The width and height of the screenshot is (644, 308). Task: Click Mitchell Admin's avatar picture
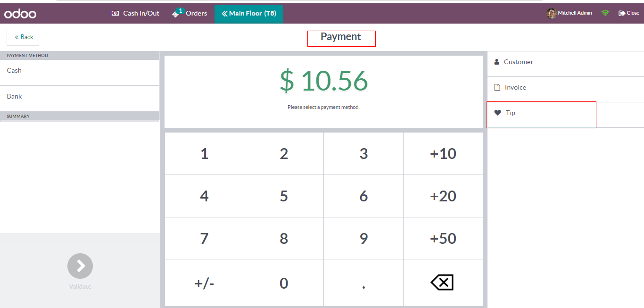click(x=551, y=13)
